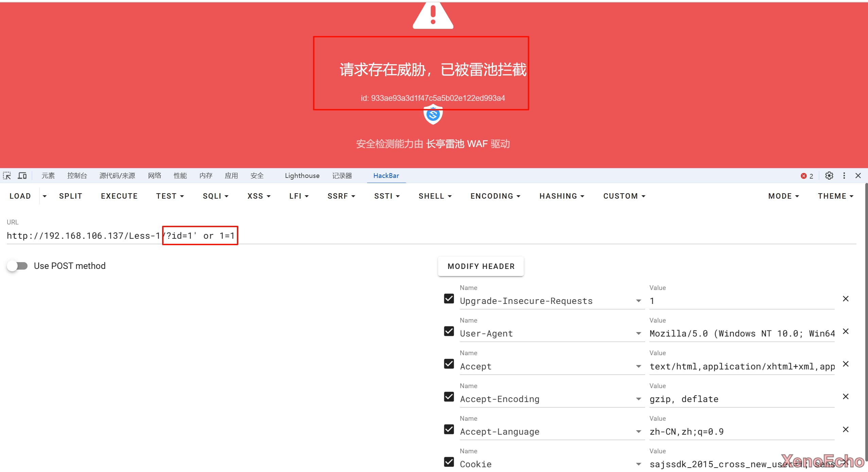Image resolution: width=868 pixels, height=472 pixels.
Task: Switch to the 网络 (Network) tab
Action: (155, 176)
